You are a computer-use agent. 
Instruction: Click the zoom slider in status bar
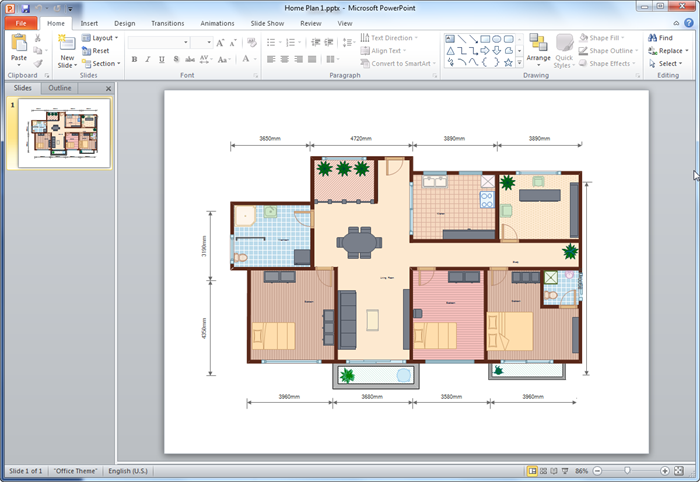pyautogui.click(x=627, y=470)
